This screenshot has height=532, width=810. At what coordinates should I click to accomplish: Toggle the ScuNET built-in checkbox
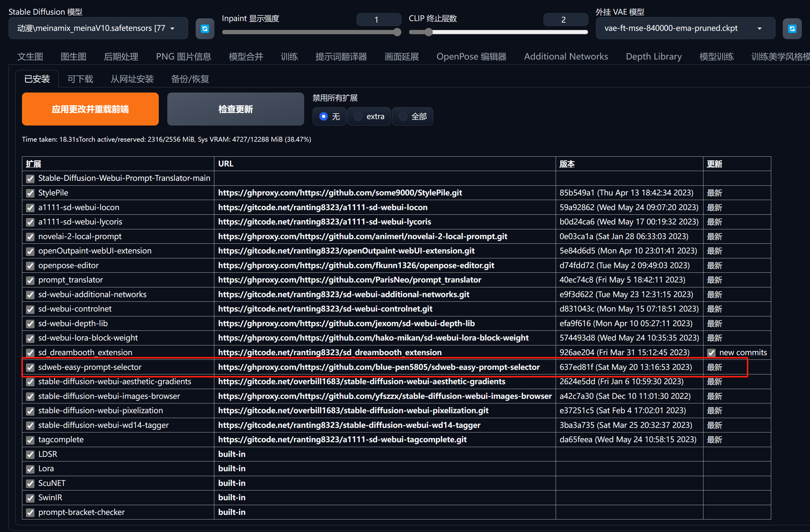(x=30, y=484)
